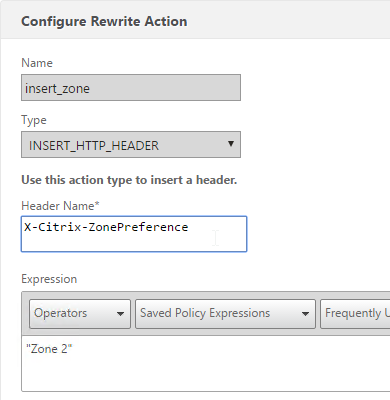Expand the Operators dropdown
The image size is (390, 400).
pos(80,314)
